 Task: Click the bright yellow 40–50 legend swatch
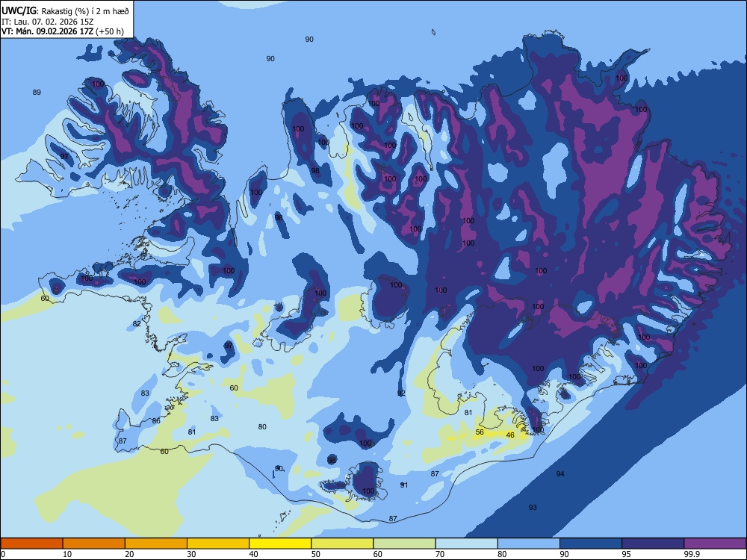pos(280,544)
